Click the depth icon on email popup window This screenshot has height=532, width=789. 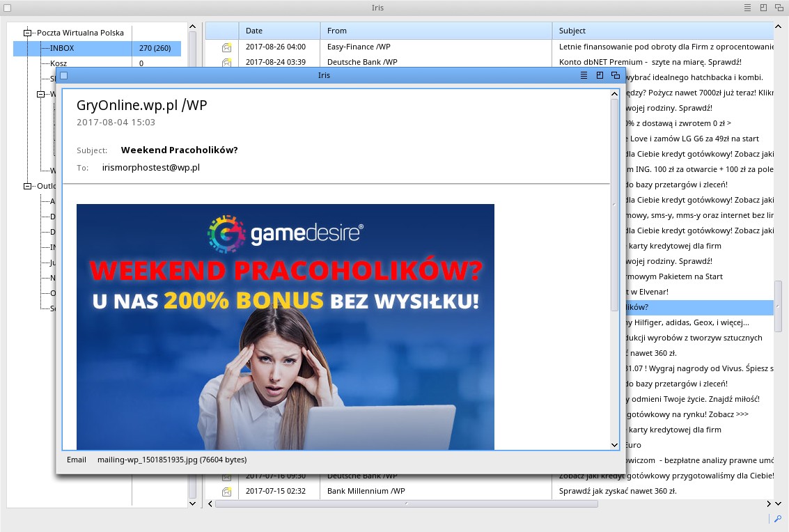616,75
